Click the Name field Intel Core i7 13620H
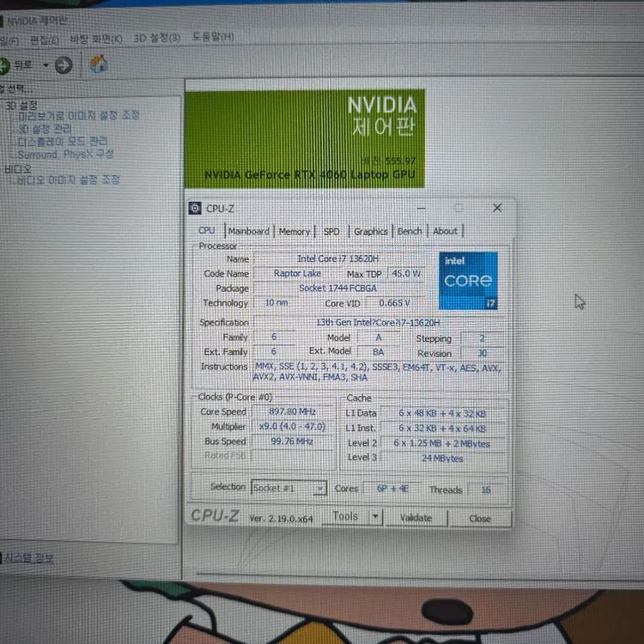 coord(337,258)
